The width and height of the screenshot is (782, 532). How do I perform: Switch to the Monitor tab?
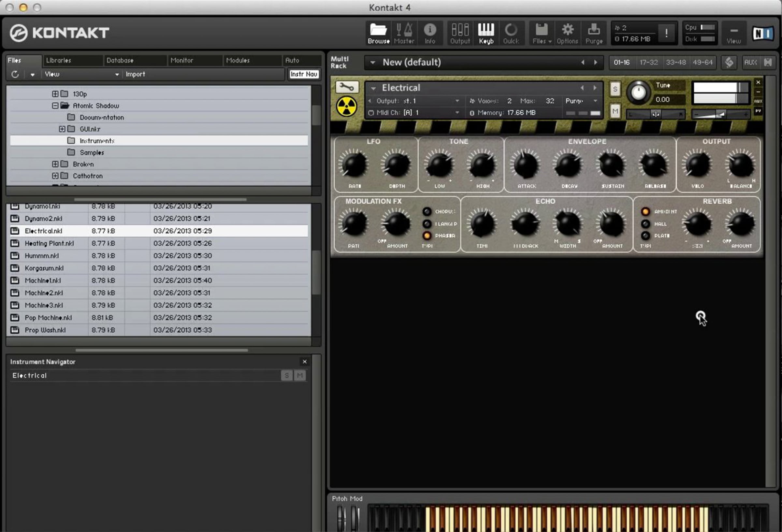point(195,61)
